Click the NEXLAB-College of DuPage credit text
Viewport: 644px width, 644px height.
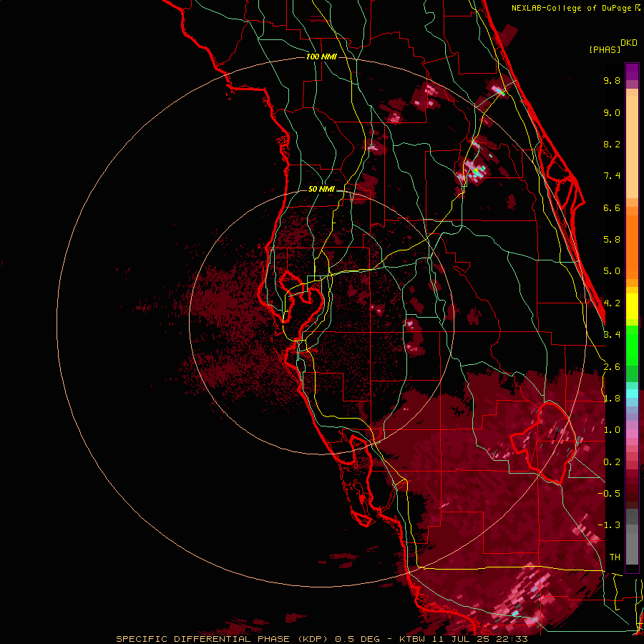572,8
